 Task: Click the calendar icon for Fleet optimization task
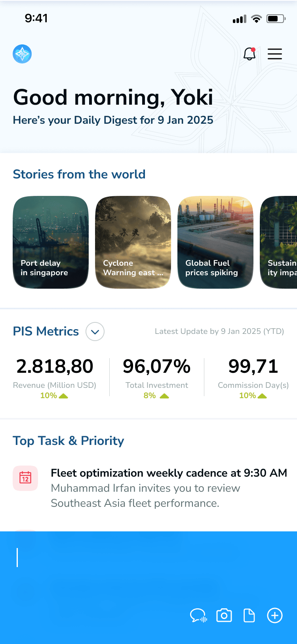[25, 478]
